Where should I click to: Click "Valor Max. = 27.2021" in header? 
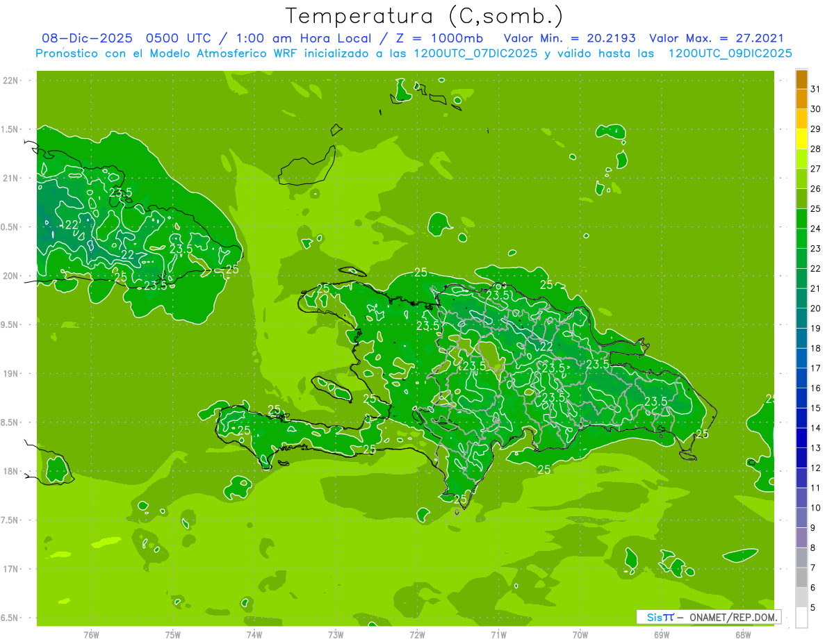717,38
